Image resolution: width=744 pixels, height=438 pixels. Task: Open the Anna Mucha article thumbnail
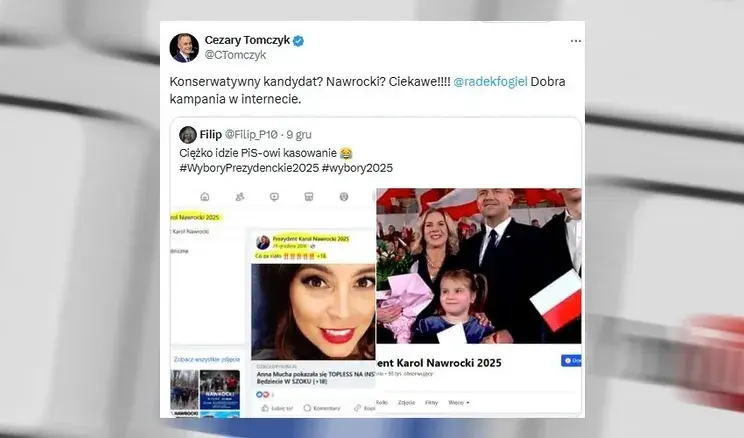313,311
